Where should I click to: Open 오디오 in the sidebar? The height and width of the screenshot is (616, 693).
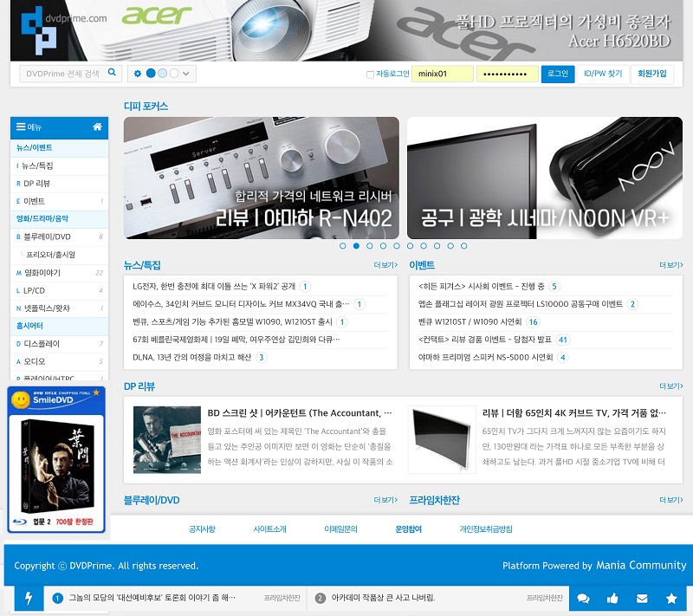point(59,361)
